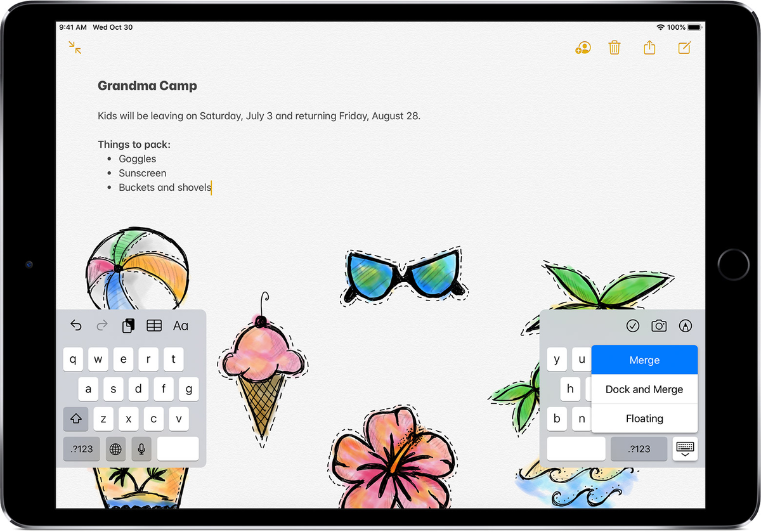Enable dictation with the microphone key
Viewport: 761px width, 532px height.
point(141,449)
